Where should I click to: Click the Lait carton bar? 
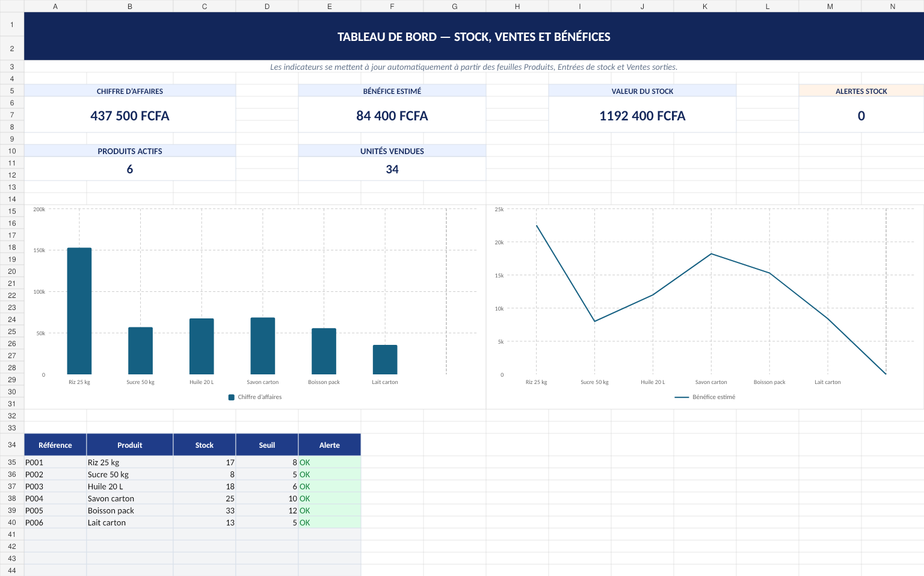(385, 359)
